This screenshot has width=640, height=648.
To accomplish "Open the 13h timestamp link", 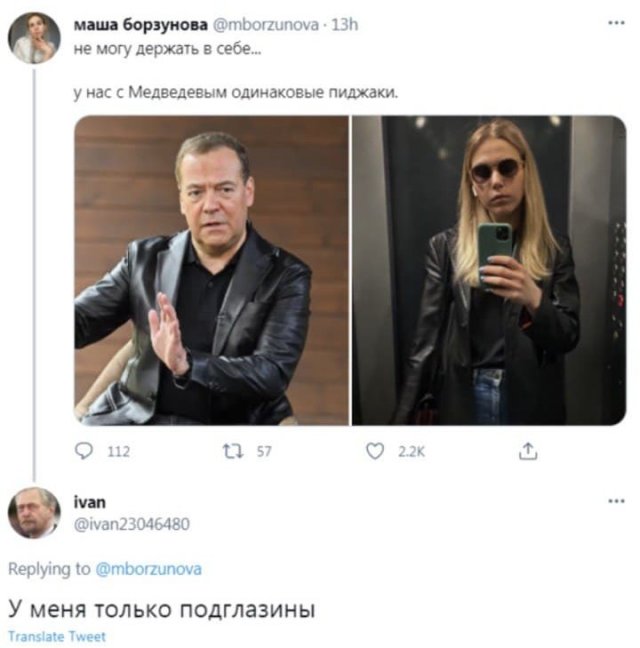I will tap(345, 25).
